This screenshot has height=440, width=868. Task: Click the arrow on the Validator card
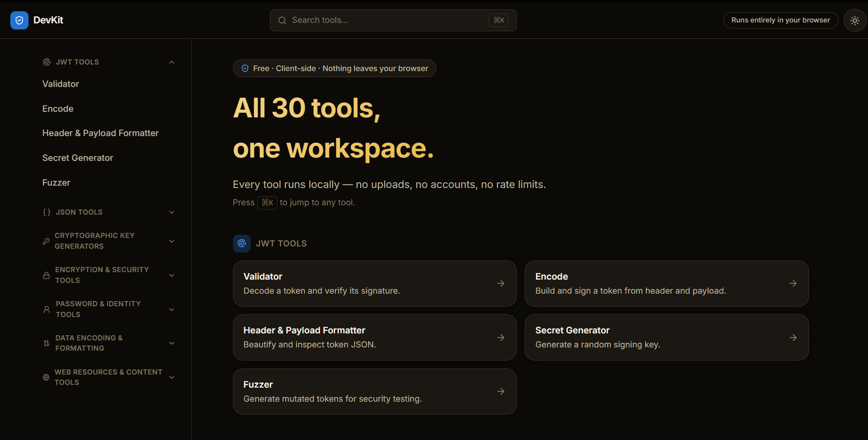[501, 283]
